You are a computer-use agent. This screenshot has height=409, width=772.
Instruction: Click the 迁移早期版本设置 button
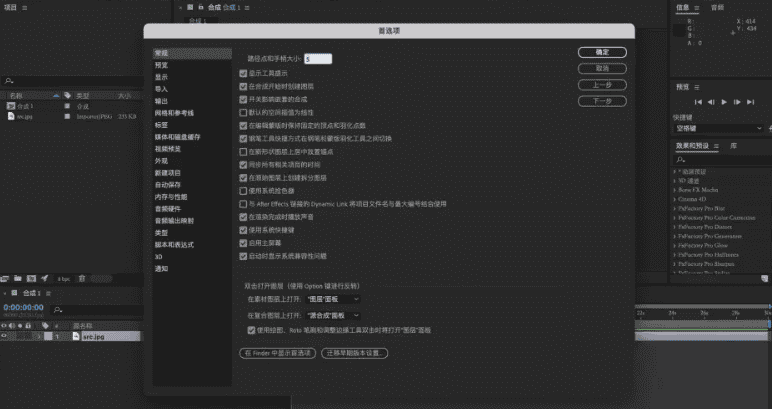coord(354,353)
